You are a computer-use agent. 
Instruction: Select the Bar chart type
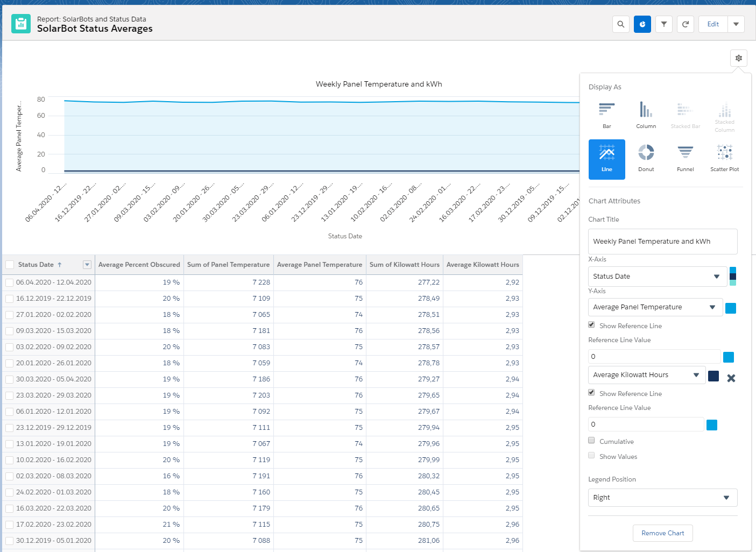(x=606, y=115)
